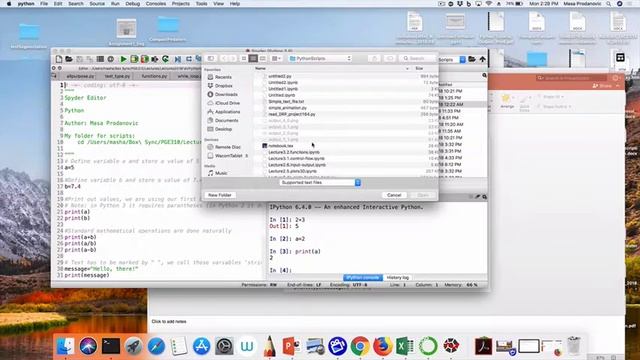Click the Run cell and advance icon
The width and height of the screenshot is (640, 360).
pyautogui.click(x=144, y=59)
